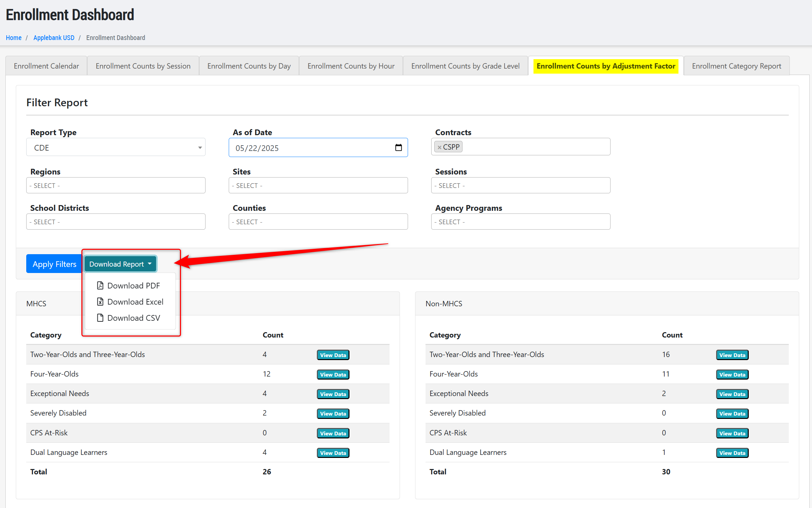Screen dimensions: 812x508
Task: View Data for MHCS Four-Year-Olds
Action: (x=333, y=375)
